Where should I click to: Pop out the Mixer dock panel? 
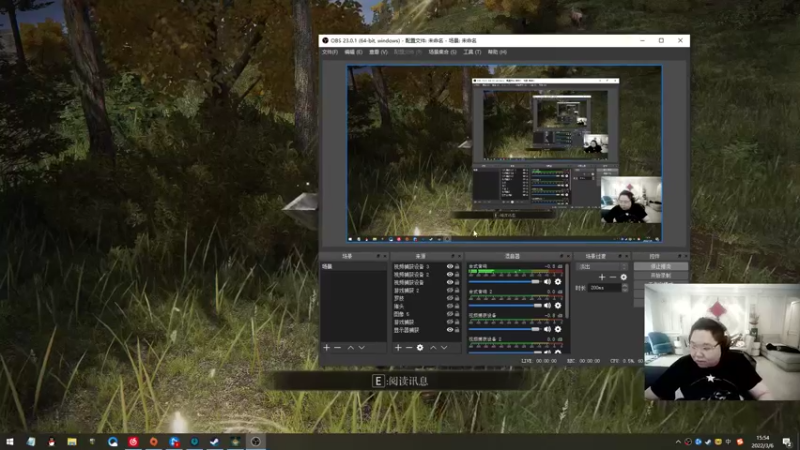[x=562, y=256]
